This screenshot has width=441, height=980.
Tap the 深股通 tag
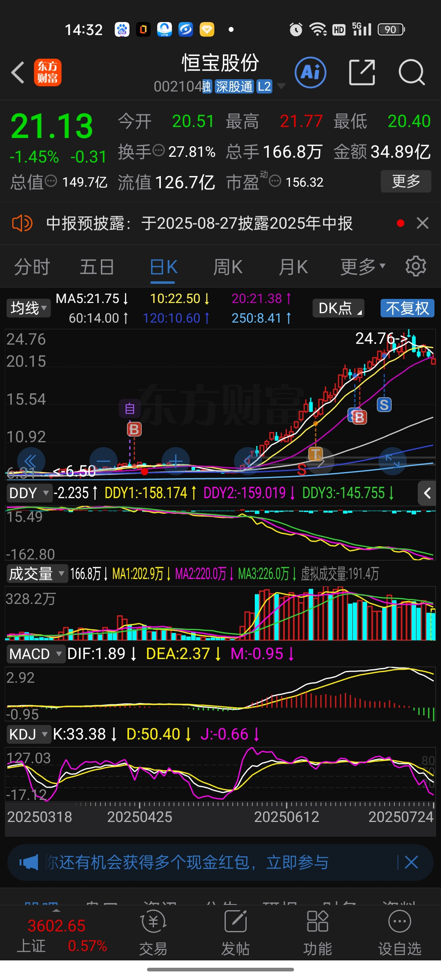click(x=234, y=87)
